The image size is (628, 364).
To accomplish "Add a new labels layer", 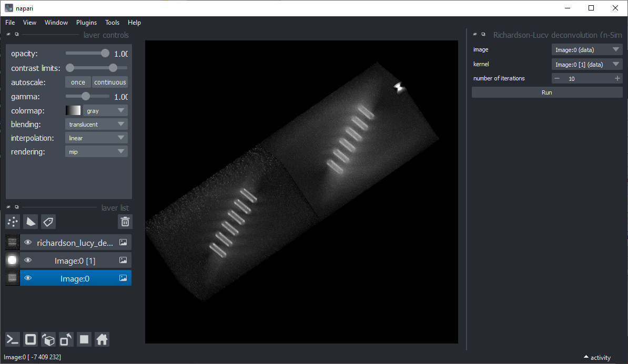I will click(48, 222).
